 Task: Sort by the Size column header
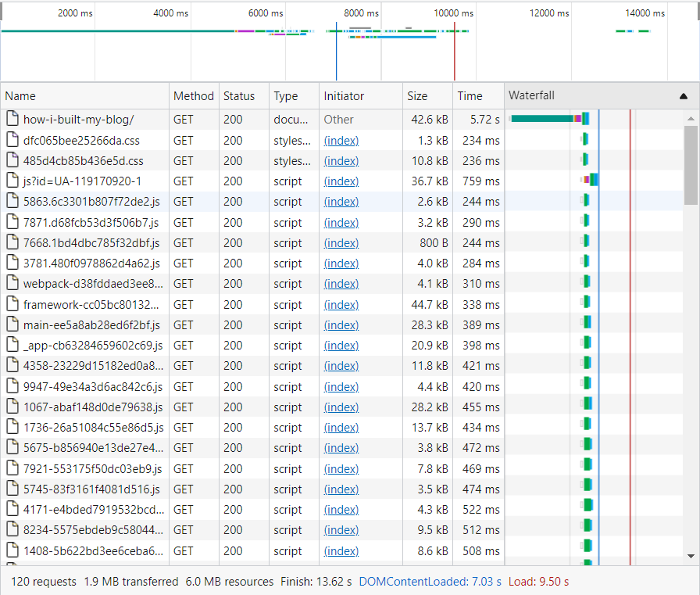(427, 95)
